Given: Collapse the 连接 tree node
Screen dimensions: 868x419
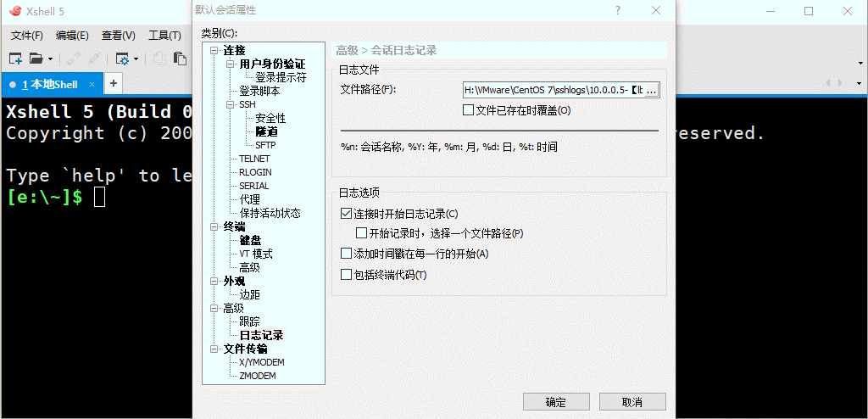Looking at the screenshot, I should (214, 51).
